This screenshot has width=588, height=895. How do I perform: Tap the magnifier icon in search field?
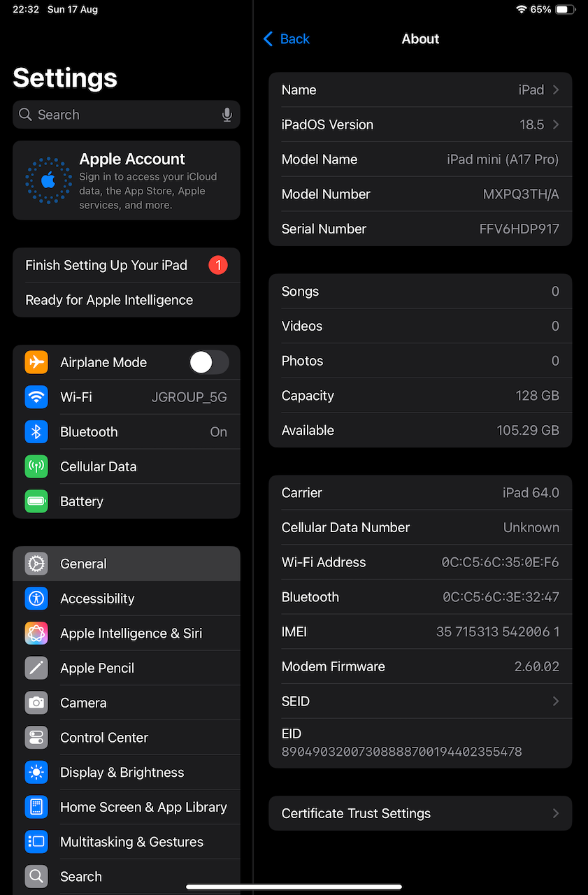coord(25,115)
